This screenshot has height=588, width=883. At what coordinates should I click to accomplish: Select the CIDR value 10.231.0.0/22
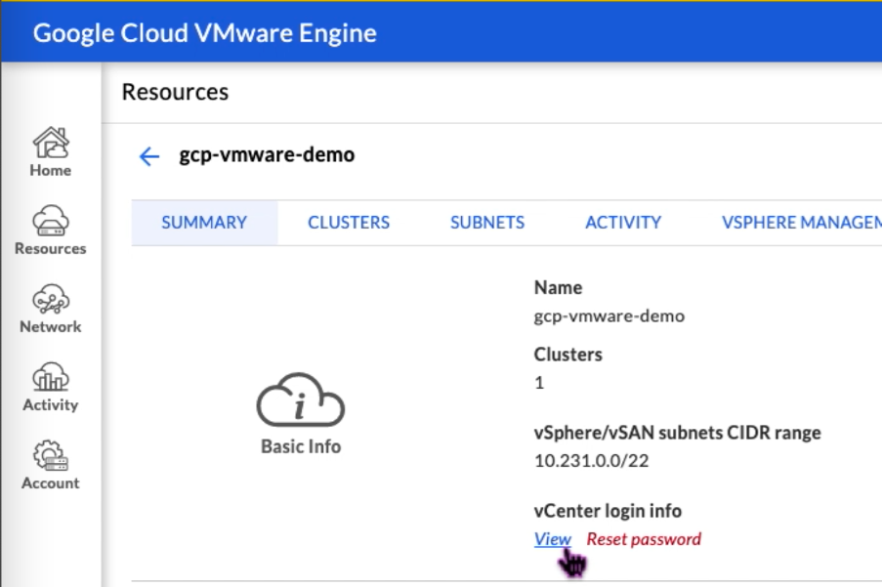(x=591, y=461)
